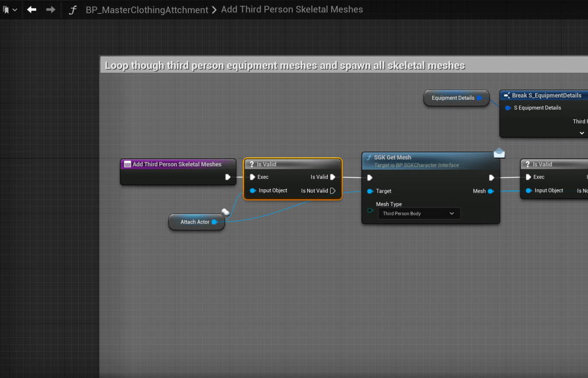Click the Exec pin on the right-hand Is Valid node
The width and height of the screenshot is (588, 378).
pos(528,177)
